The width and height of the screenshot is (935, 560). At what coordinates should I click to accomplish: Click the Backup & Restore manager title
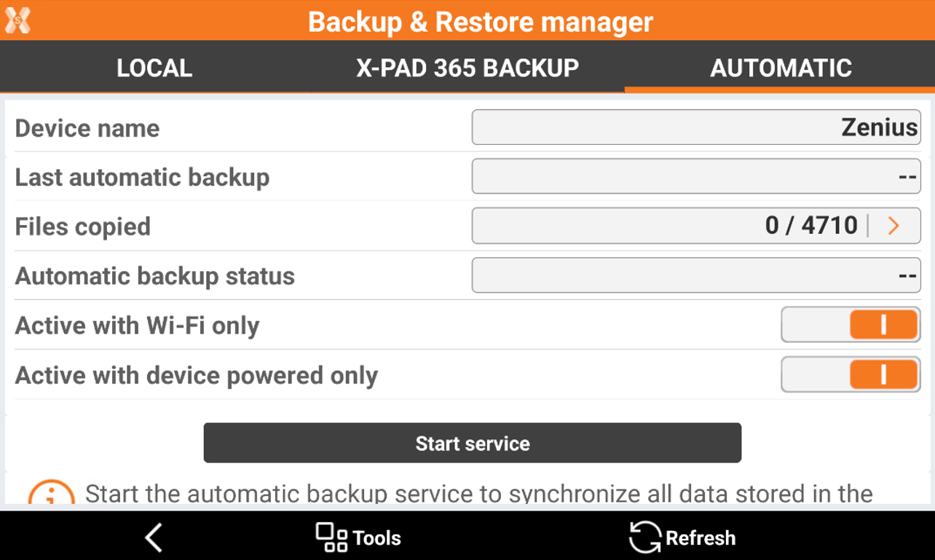coord(481,21)
